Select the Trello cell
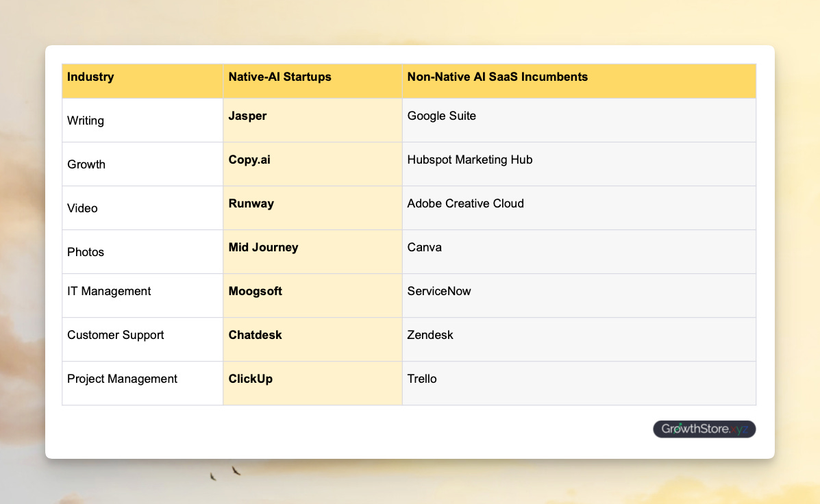This screenshot has width=820, height=504. (579, 383)
